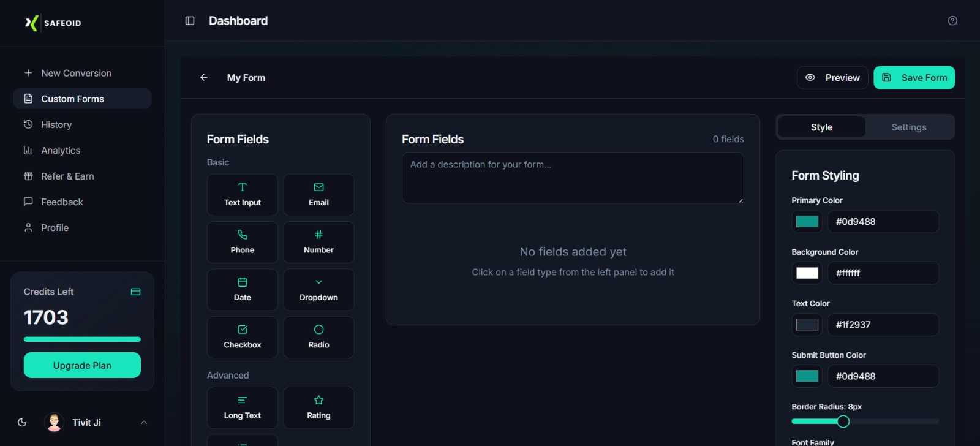The image size is (980, 446).
Task: Open Analytics in the sidebar
Action: coord(61,150)
